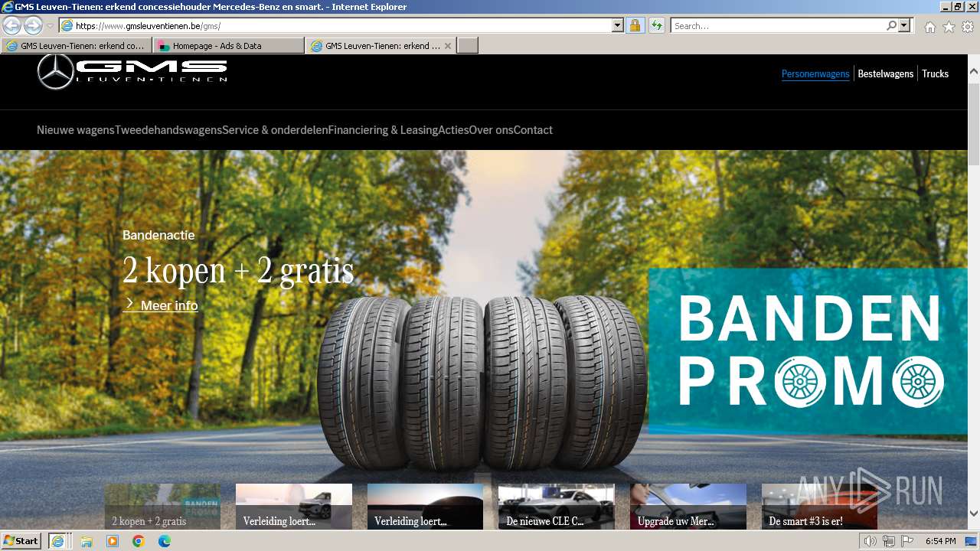Viewport: 980px width, 551px height.
Task: Open the Contact menu item
Action: point(533,130)
